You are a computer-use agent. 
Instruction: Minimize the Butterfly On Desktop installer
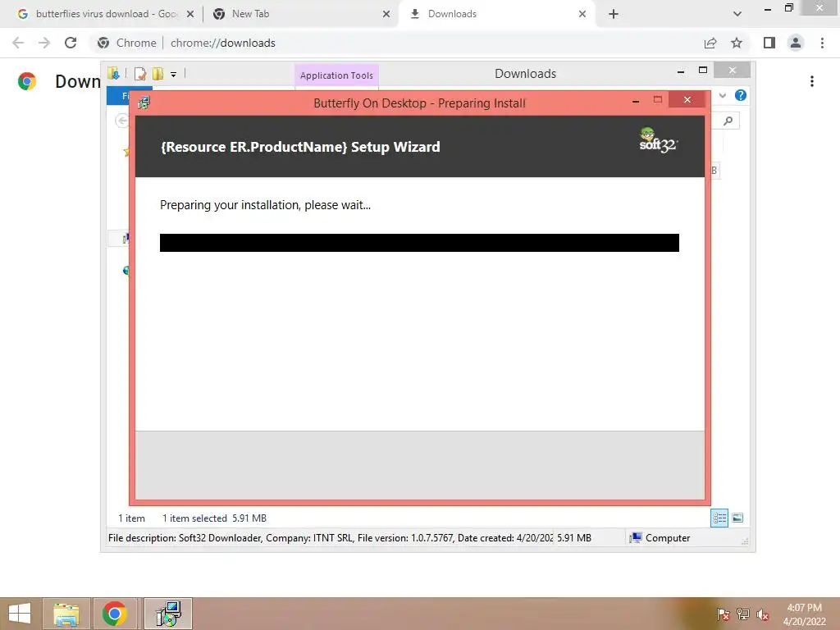636,101
